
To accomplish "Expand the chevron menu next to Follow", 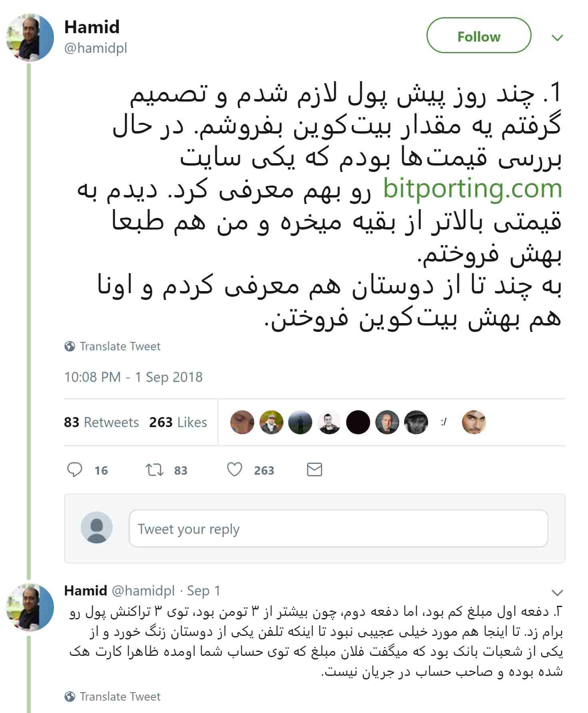I will pyautogui.click(x=557, y=38).
